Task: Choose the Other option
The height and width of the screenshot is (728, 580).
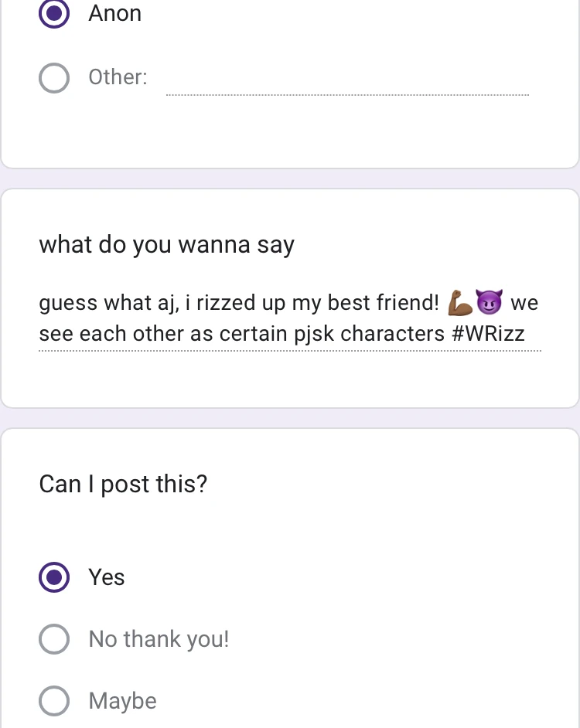Action: (54, 77)
